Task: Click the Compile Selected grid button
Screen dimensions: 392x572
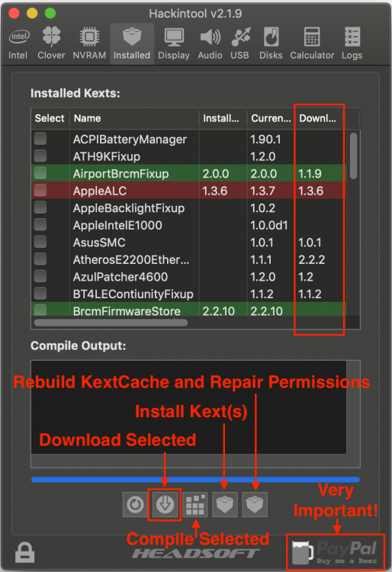Action: click(195, 505)
